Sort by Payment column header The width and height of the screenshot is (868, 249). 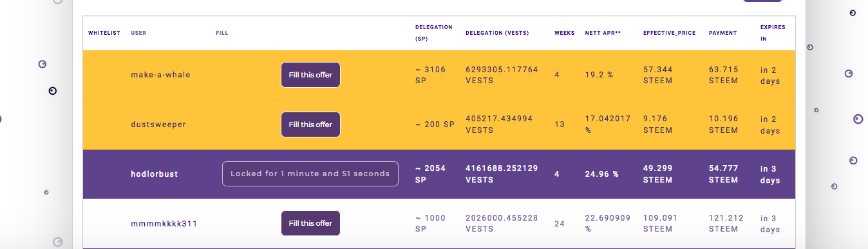coord(722,33)
